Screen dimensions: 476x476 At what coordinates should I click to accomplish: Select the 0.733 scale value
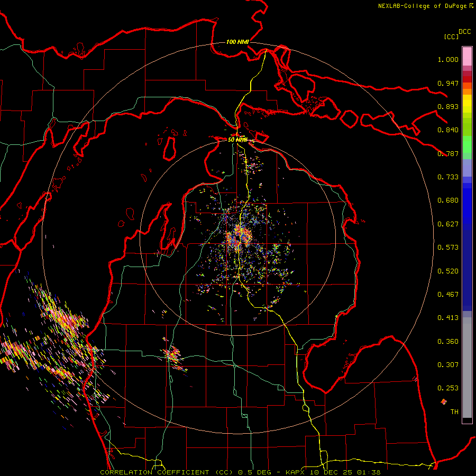point(448,177)
